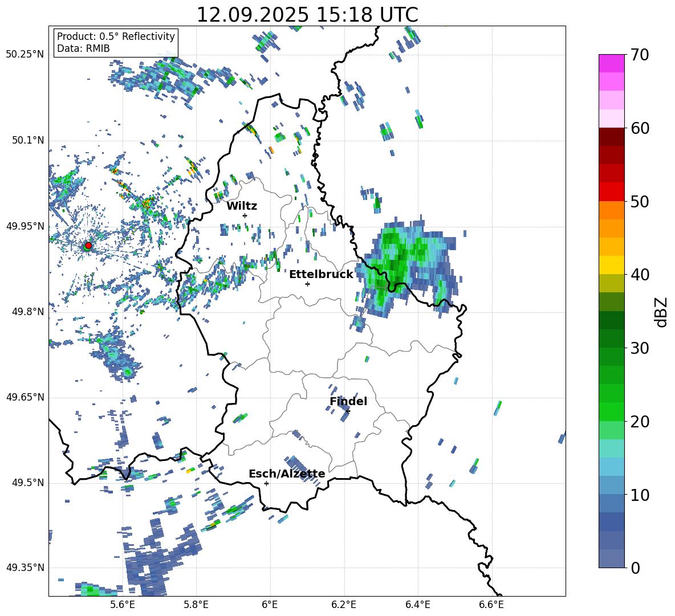Click the colorbar 10 tick label

tap(640, 495)
